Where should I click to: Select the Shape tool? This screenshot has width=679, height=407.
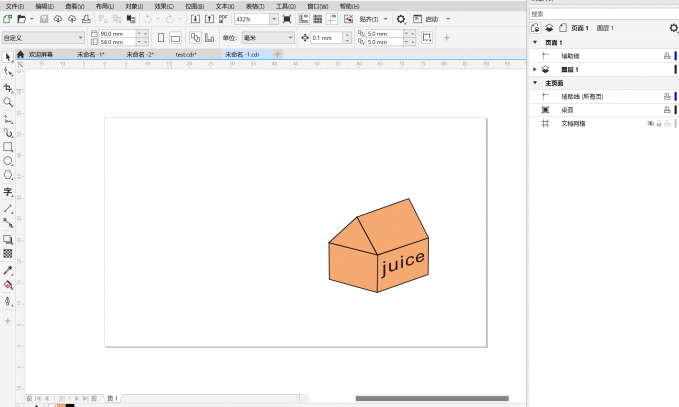8,72
